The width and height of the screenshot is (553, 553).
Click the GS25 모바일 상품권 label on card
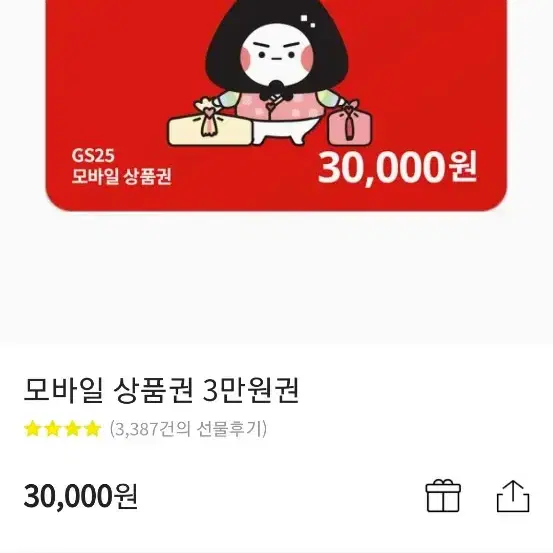pyautogui.click(x=121, y=166)
